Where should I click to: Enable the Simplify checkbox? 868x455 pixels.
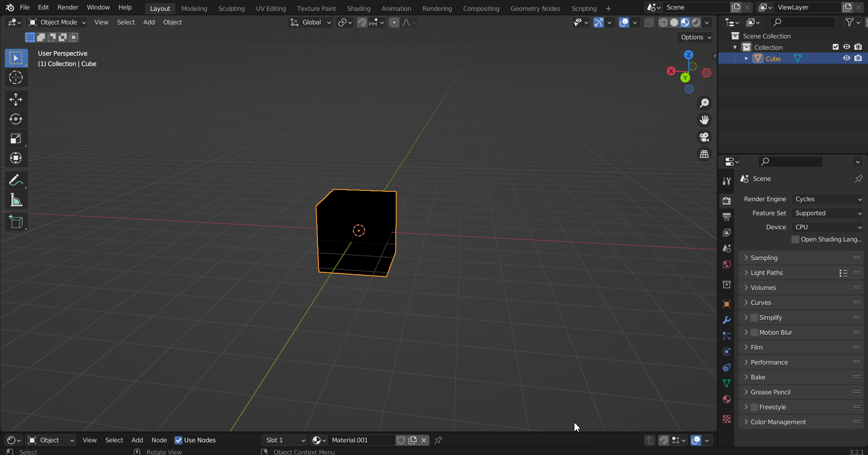(754, 318)
